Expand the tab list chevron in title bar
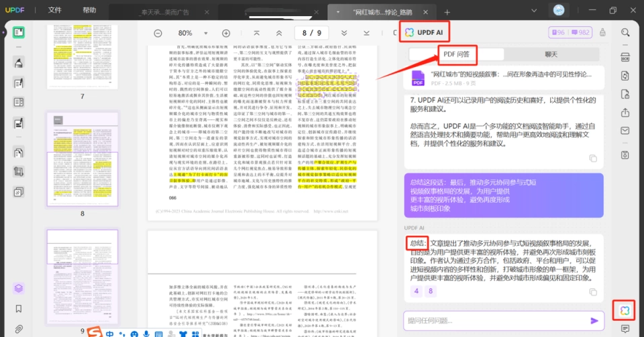644x337 pixels. (x=534, y=11)
